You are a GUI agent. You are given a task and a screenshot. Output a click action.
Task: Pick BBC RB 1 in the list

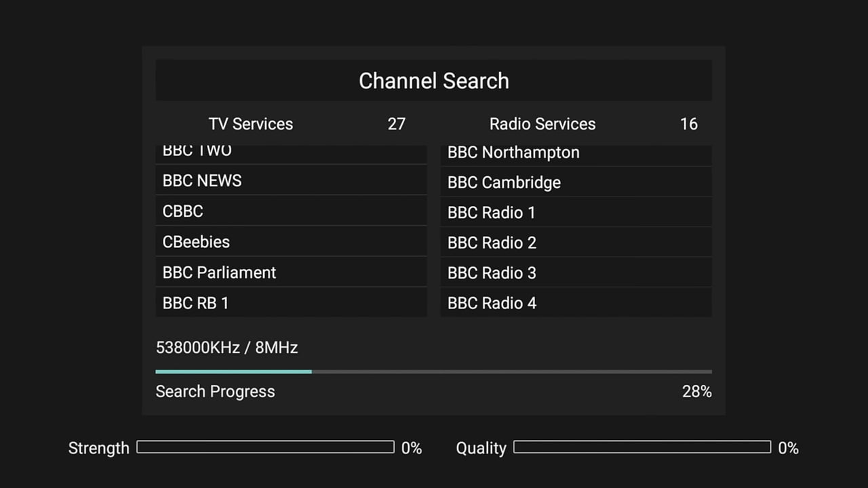(x=291, y=303)
